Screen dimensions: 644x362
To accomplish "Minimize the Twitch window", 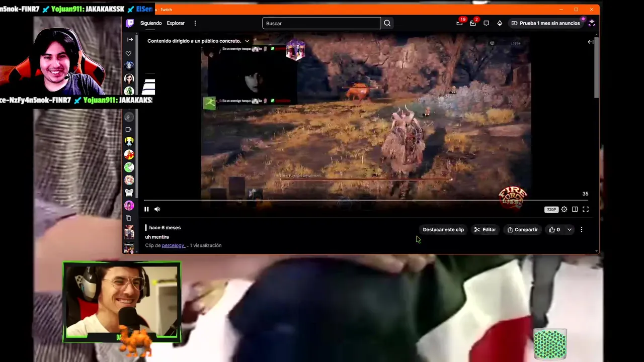I will pyautogui.click(x=561, y=10).
